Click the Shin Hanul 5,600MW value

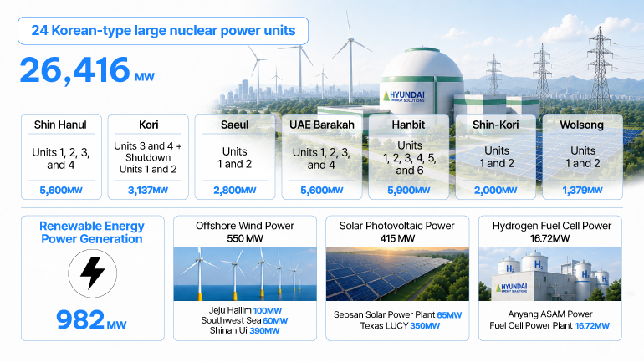click(61, 191)
